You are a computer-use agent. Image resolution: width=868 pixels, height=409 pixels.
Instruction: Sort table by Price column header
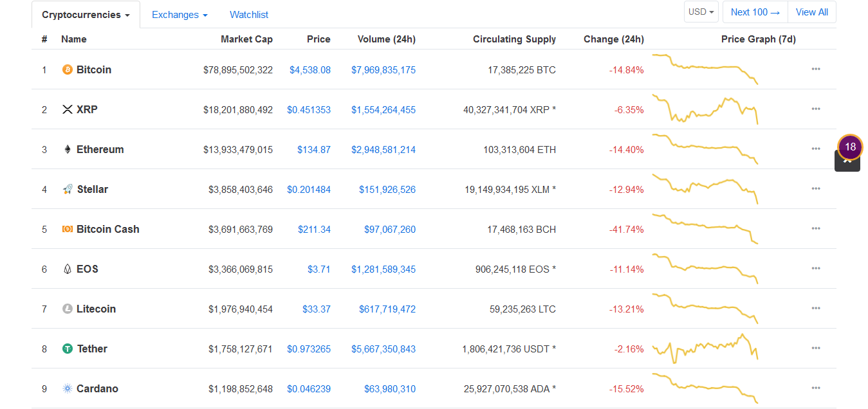pyautogui.click(x=319, y=39)
